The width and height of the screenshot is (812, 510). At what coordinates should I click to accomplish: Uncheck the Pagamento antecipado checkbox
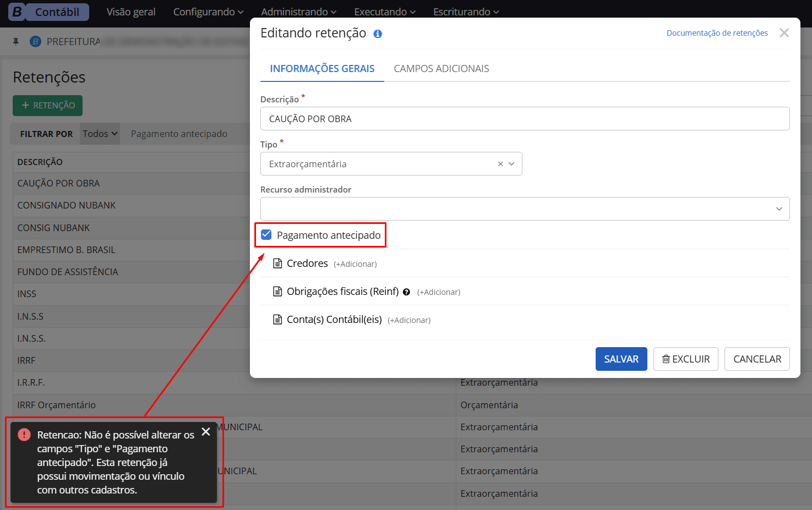(x=266, y=235)
